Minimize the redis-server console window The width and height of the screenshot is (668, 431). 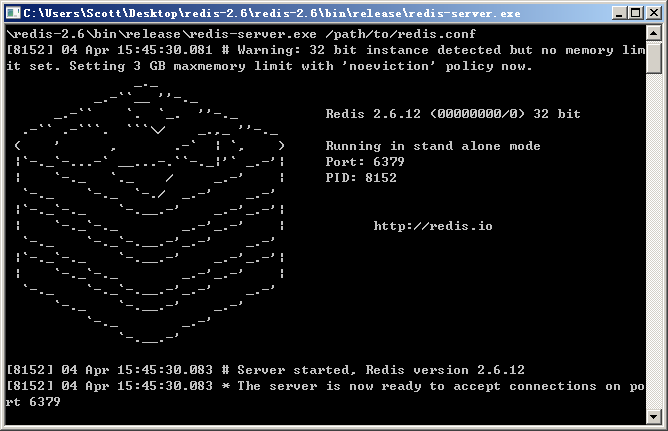619,13
